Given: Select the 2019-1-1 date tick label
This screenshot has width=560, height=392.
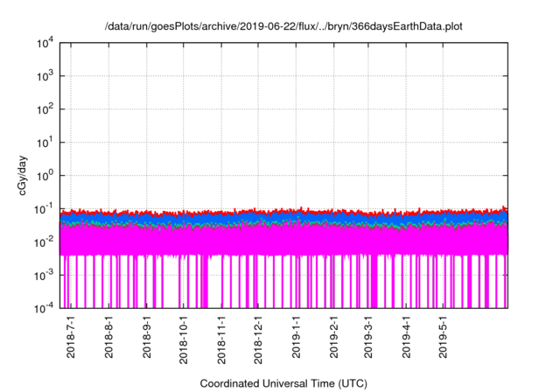Looking at the screenshot, I should (296, 337).
